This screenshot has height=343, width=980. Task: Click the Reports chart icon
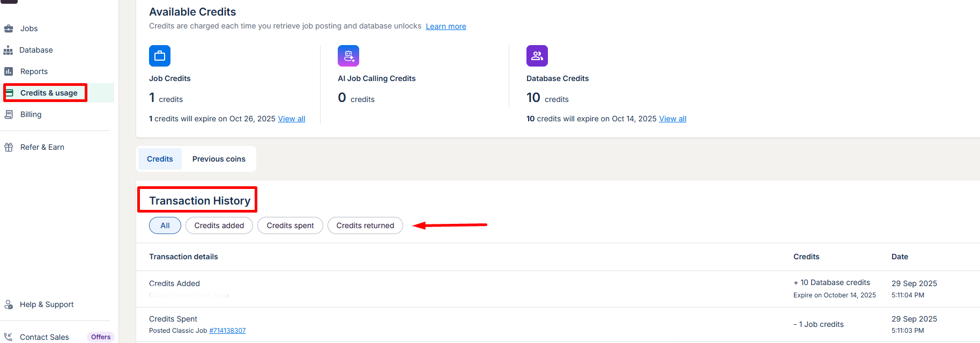point(9,71)
